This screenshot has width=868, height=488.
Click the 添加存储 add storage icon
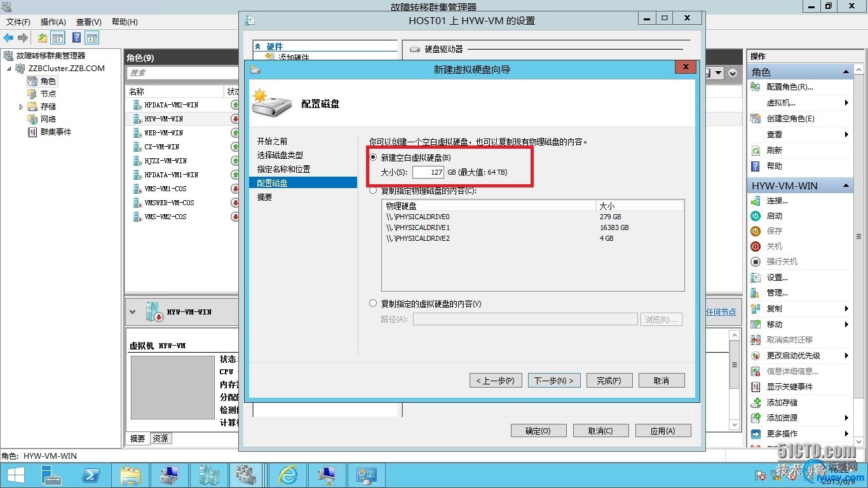756,403
